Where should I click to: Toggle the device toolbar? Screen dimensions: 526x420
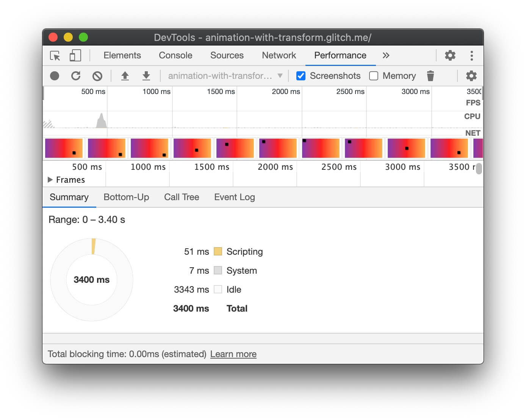75,55
